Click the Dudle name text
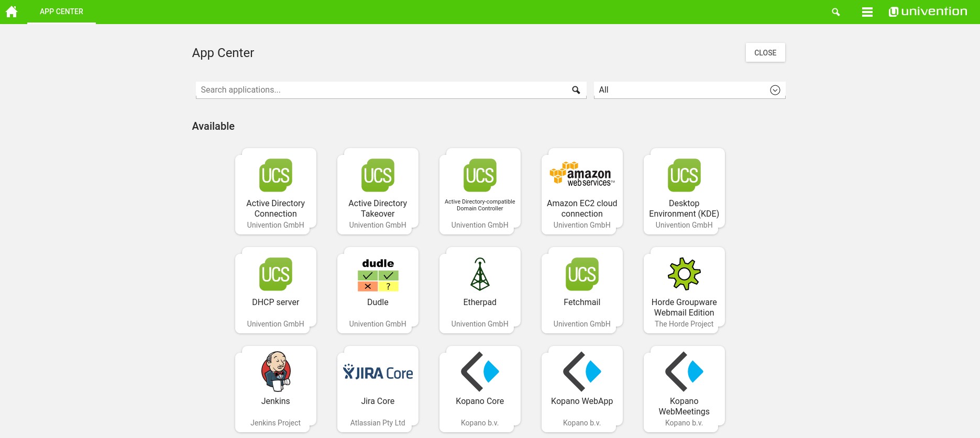This screenshot has width=980, height=438. coord(378,302)
